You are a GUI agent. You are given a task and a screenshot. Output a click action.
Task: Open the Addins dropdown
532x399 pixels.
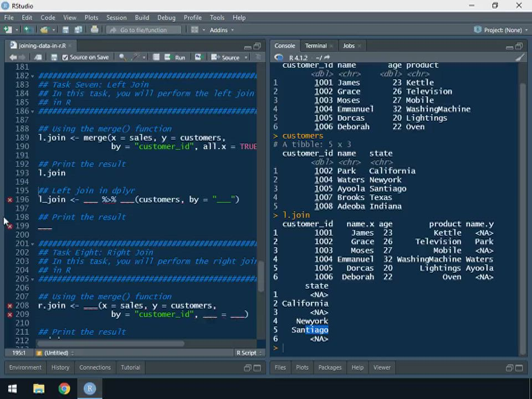(221, 30)
